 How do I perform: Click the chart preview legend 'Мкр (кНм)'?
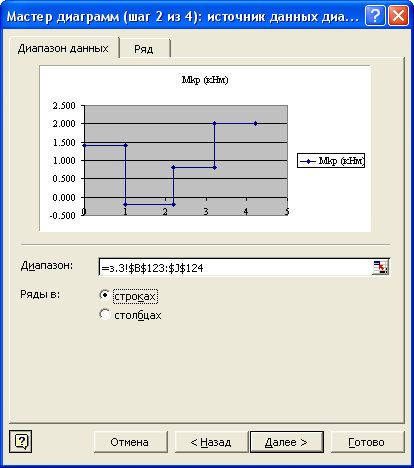[331, 161]
